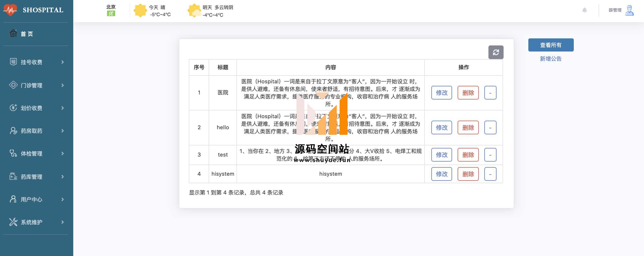Click 删除 for the hisystem row

(x=468, y=174)
